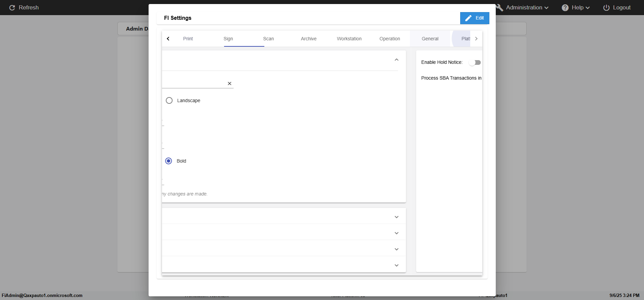Viewport: 644px width, 300px height.
Task: Open the Archive tab
Action: pos(309,39)
